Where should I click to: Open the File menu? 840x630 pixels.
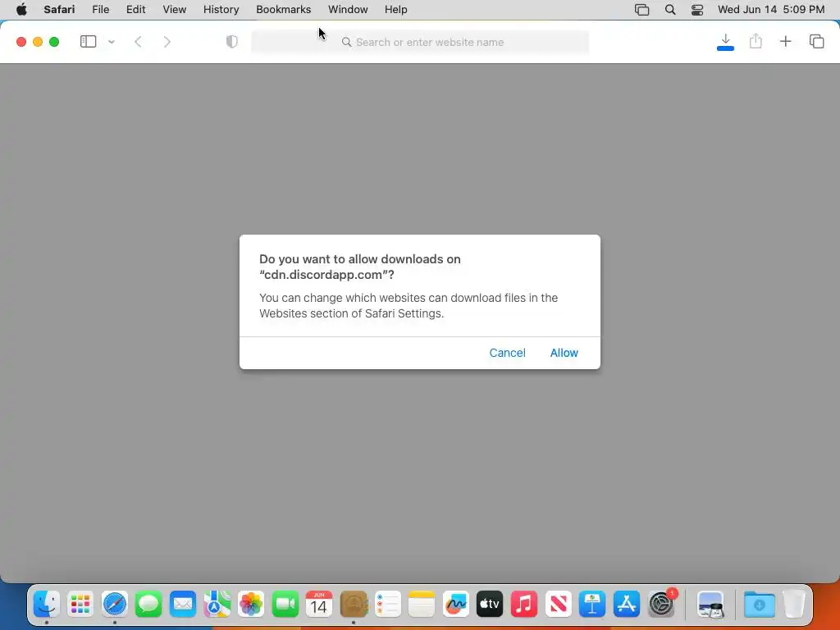[100, 10]
